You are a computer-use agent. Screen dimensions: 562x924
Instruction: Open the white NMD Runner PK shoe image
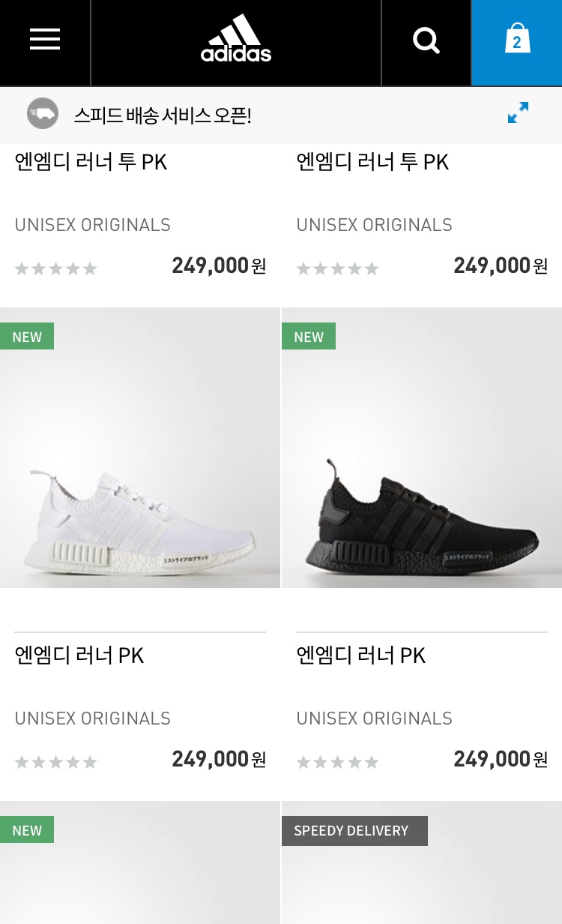click(140, 448)
